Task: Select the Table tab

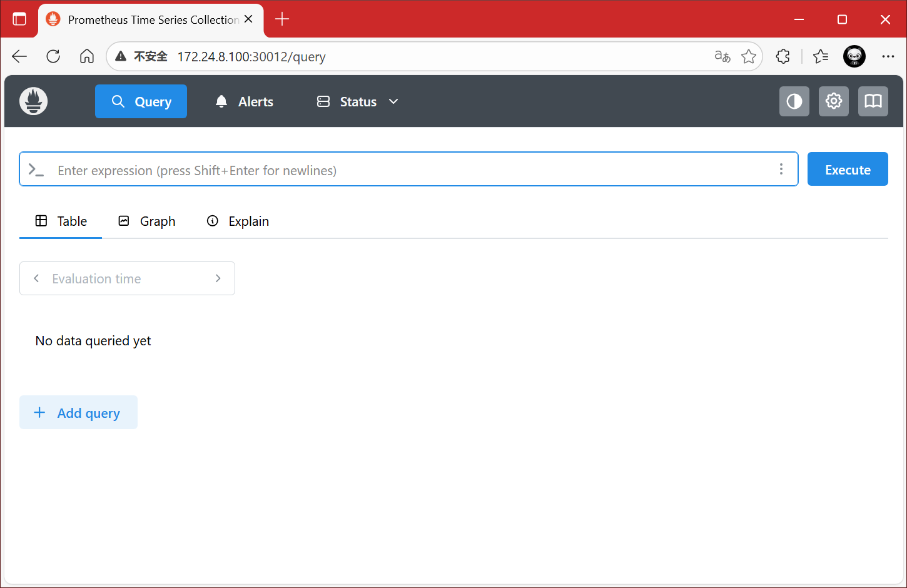Action: (x=61, y=221)
